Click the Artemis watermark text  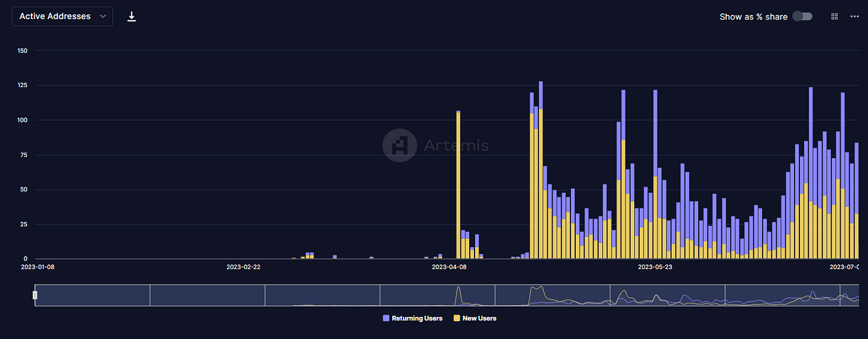(456, 145)
